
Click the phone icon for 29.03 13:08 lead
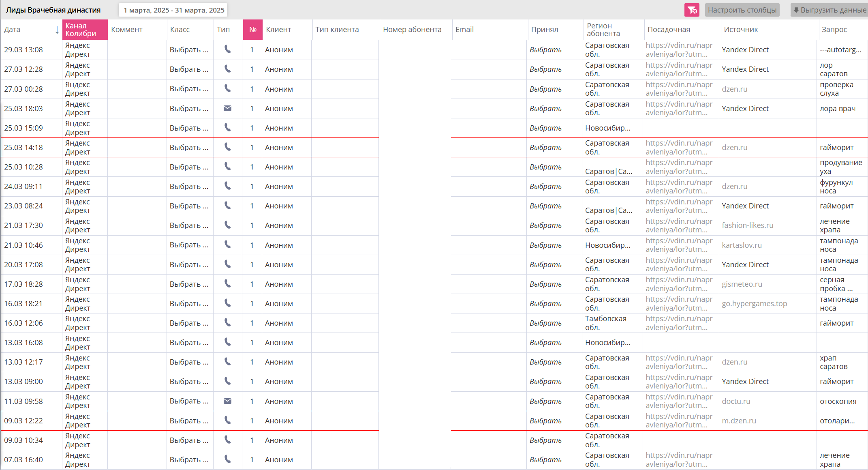pyautogui.click(x=228, y=49)
